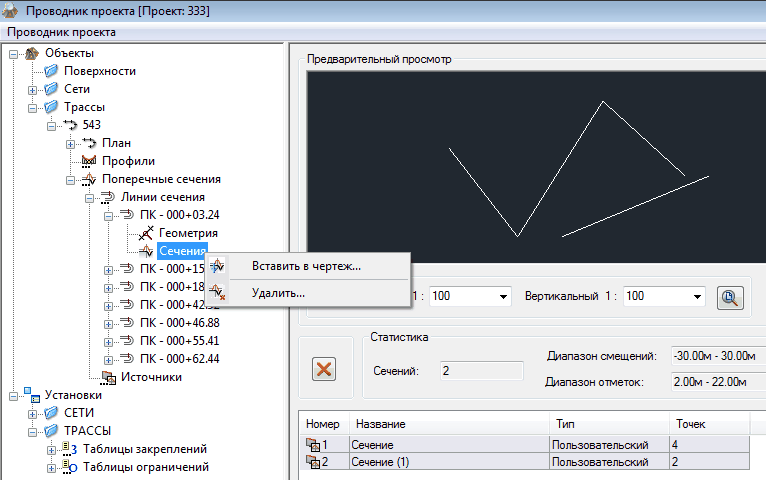766x480 pixels.
Task: Open the vertical scale dropdown
Action: (695, 297)
